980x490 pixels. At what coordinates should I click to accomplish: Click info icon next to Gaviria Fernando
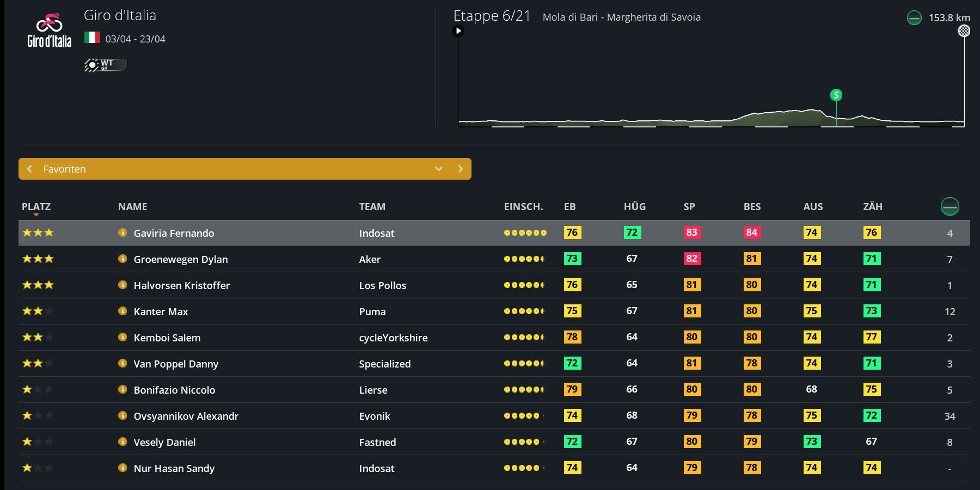pyautogui.click(x=122, y=232)
